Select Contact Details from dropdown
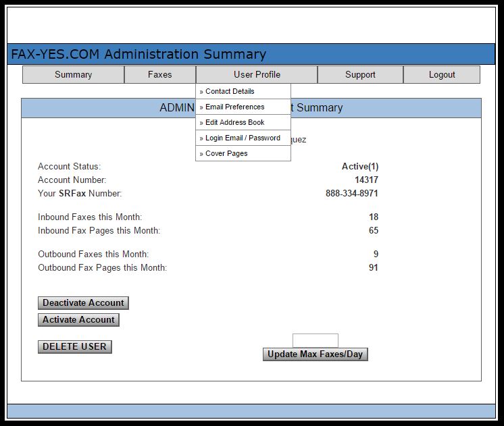504x426 pixels. (243, 91)
